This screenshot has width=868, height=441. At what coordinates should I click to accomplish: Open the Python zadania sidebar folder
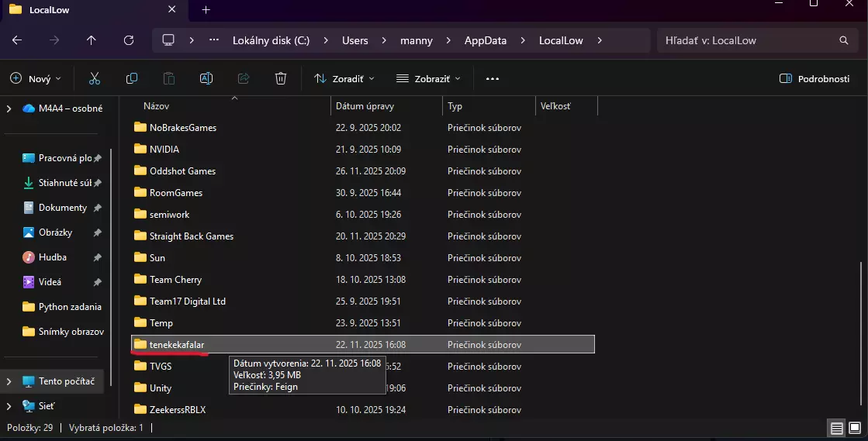point(62,307)
